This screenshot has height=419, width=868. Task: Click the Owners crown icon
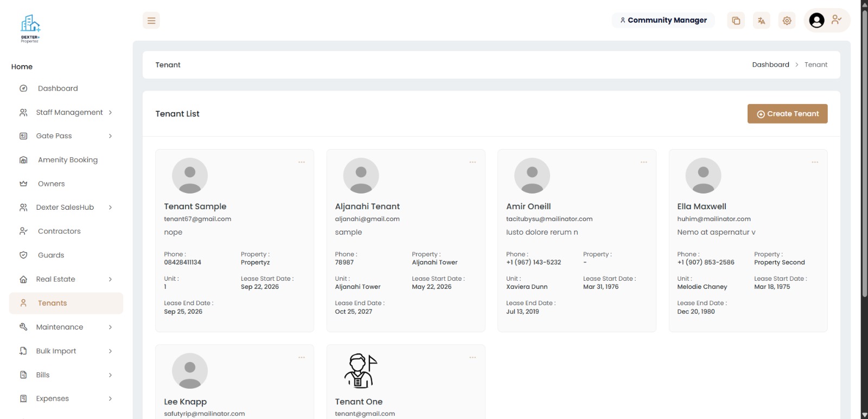[x=23, y=184]
